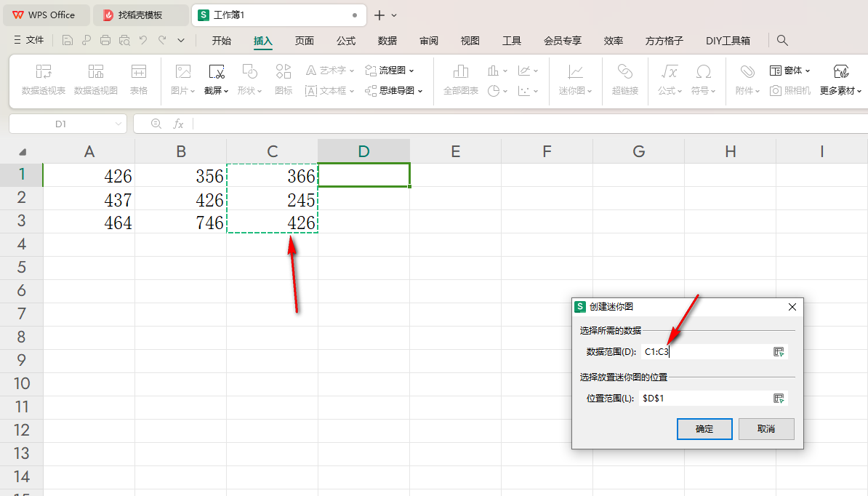868x496 pixels.
Task: Click the print icon in quick access toolbar
Action: point(105,40)
